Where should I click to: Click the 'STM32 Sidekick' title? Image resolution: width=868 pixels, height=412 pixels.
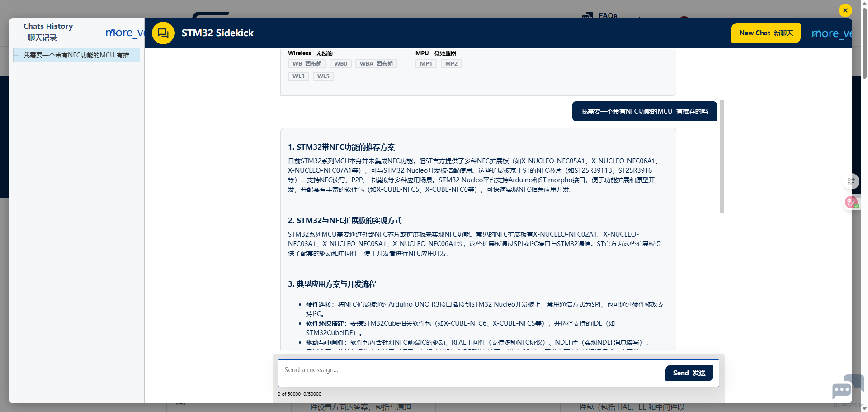pyautogui.click(x=217, y=33)
